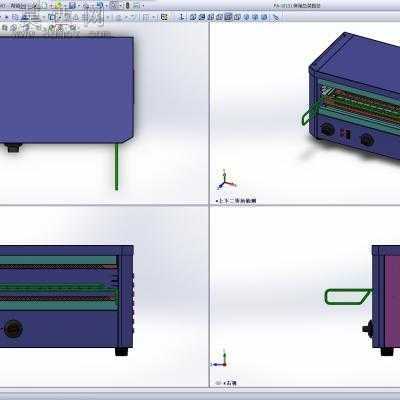Select the Front view cube icon

point(193,17)
